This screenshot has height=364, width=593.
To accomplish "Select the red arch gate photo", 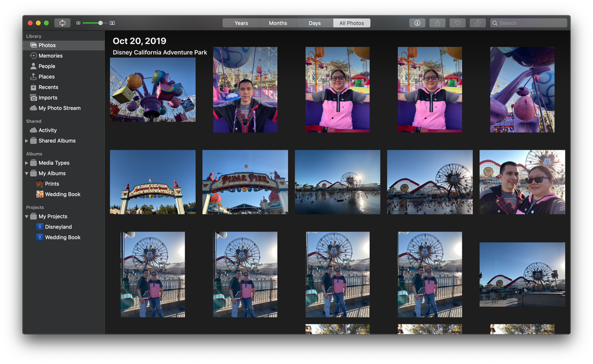I will pyautogui.click(x=153, y=182).
